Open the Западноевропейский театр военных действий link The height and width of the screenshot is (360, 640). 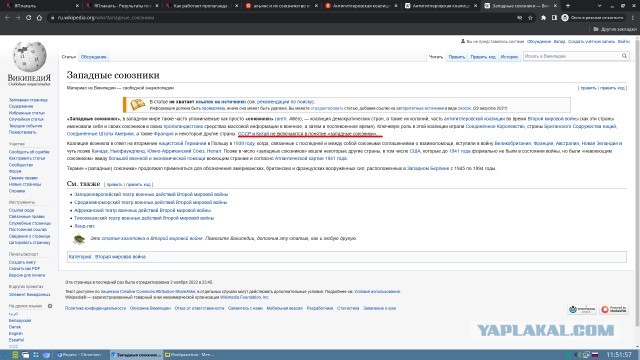151,195
